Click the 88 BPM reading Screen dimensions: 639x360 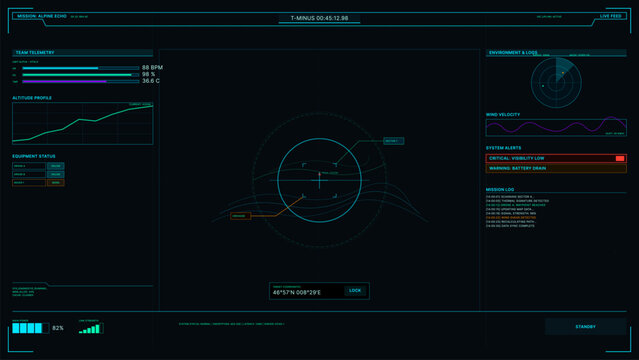(152, 68)
